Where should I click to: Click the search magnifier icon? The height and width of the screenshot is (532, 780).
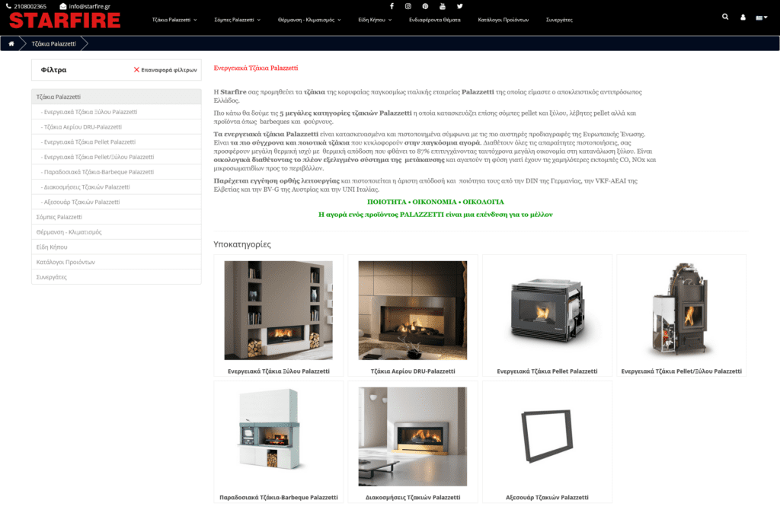[x=724, y=17]
